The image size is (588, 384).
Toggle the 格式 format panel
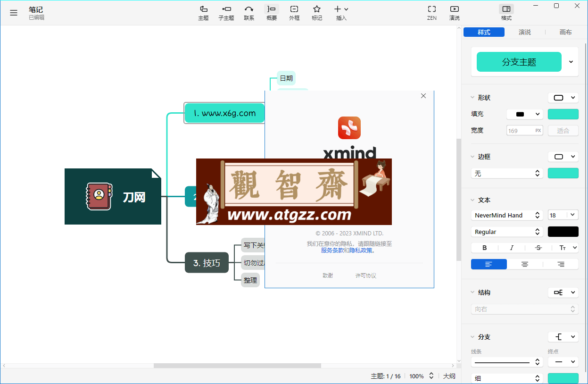pos(506,13)
